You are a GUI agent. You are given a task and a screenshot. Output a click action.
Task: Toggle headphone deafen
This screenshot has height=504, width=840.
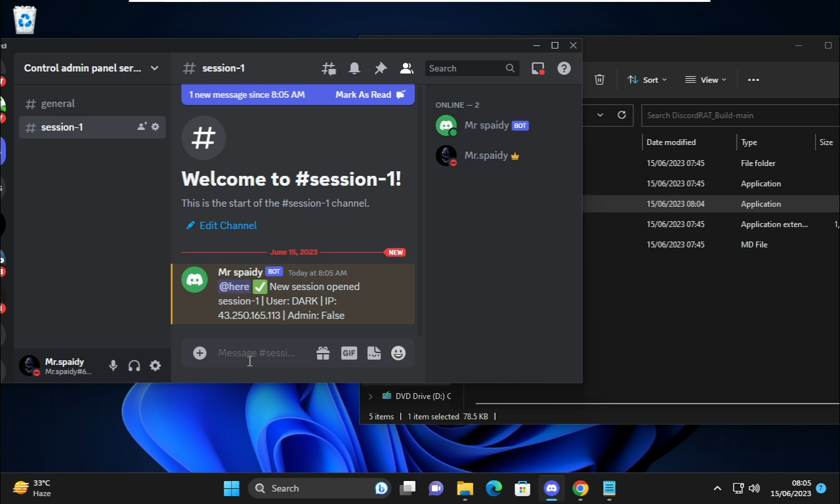135,366
